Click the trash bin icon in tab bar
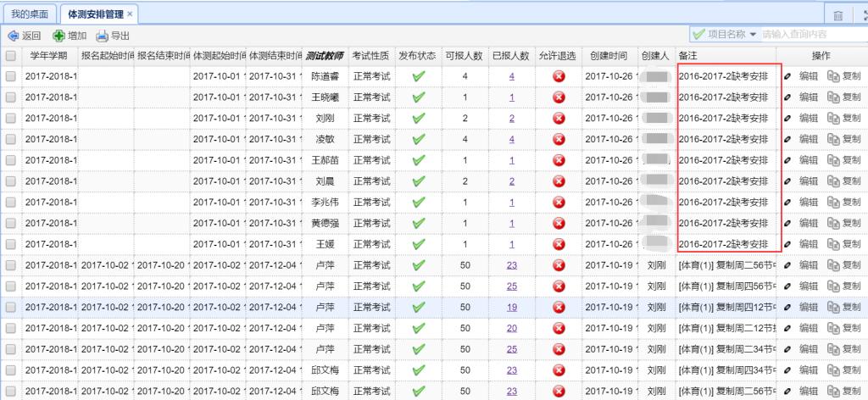868x400 pixels. pyautogui.click(x=837, y=15)
